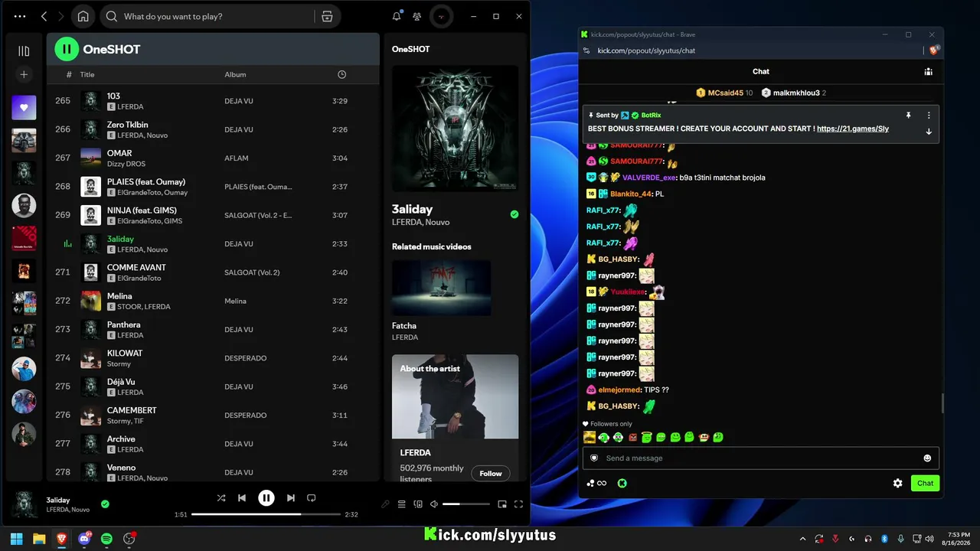
Task: Skip to previous track
Action: (x=242, y=498)
